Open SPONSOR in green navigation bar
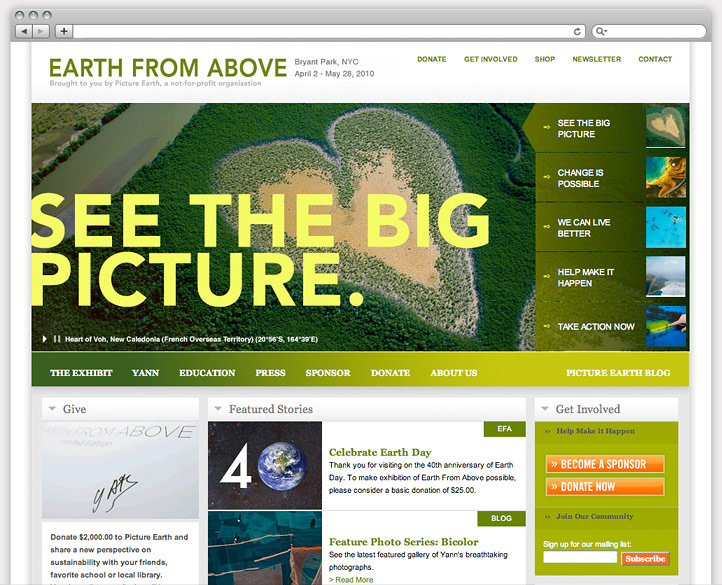 (x=328, y=373)
